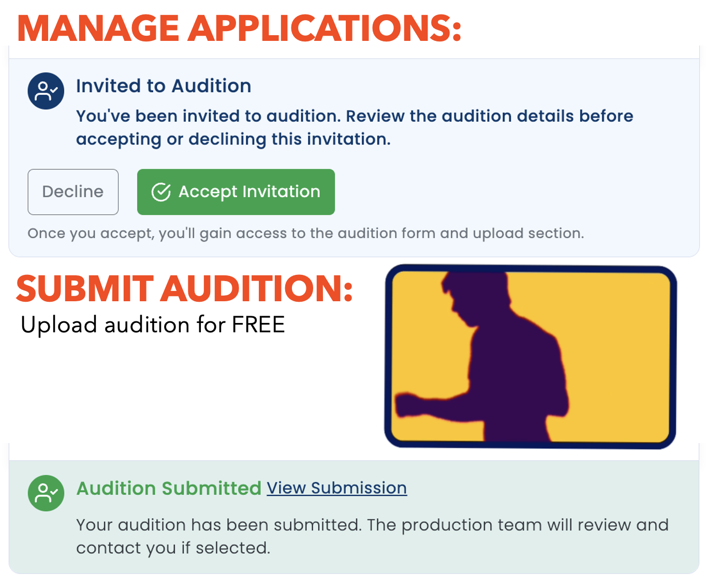Click the 'Your audition has been submitted' message
Screen dimensions: 706x588
[x=372, y=536]
